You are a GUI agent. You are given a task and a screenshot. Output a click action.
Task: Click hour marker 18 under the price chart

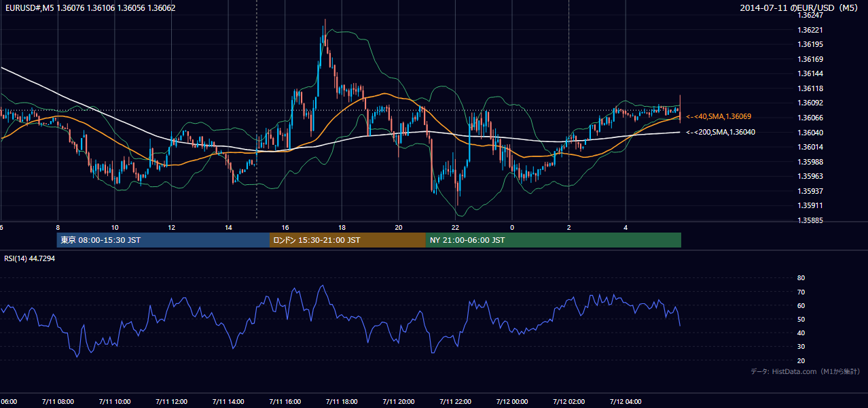pyautogui.click(x=342, y=227)
